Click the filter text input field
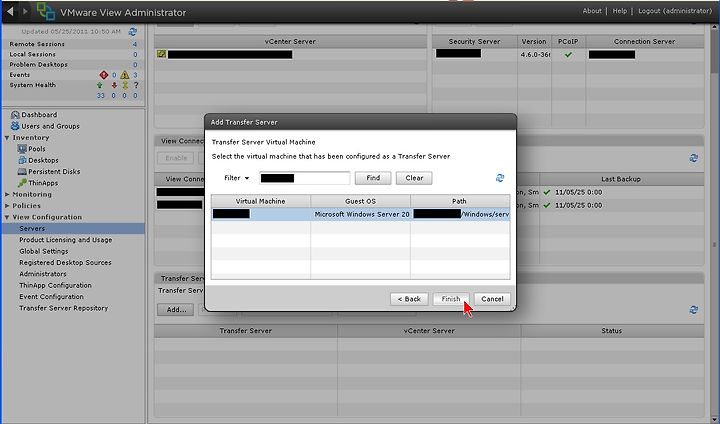The image size is (720, 424). pos(304,178)
